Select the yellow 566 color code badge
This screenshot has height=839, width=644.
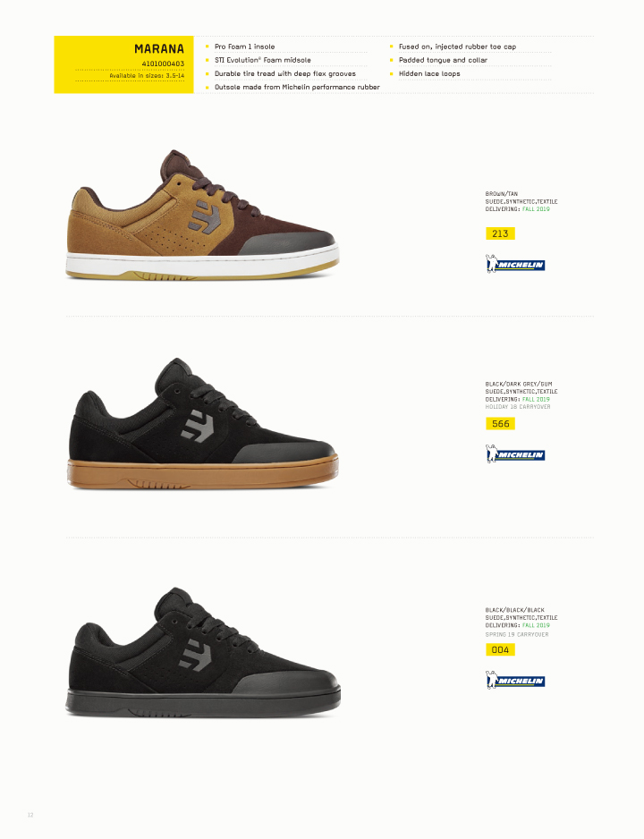click(x=500, y=424)
